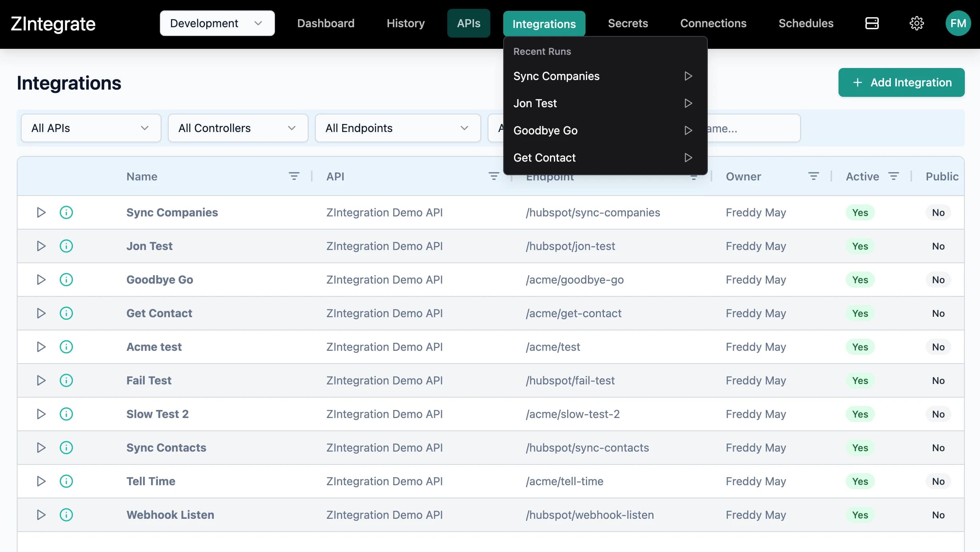This screenshot has width=980, height=552.
Task: Toggle the Active status for Tell Time
Action: [860, 481]
